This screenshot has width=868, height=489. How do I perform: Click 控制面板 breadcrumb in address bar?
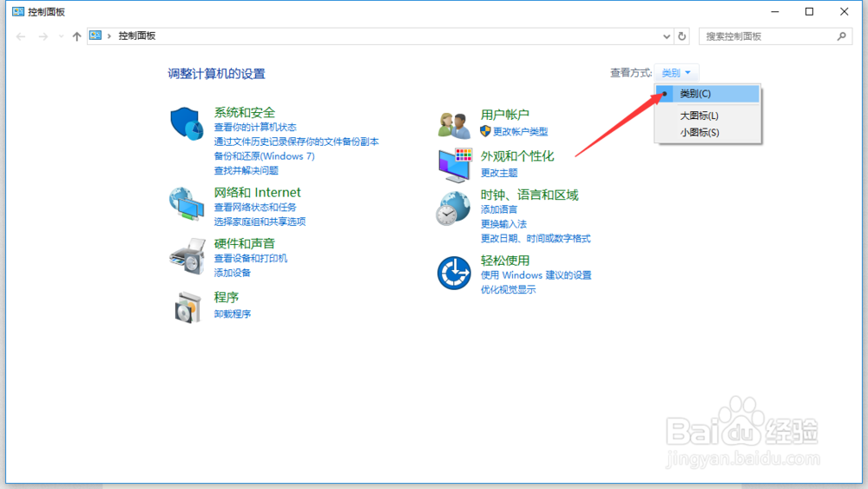click(x=137, y=36)
